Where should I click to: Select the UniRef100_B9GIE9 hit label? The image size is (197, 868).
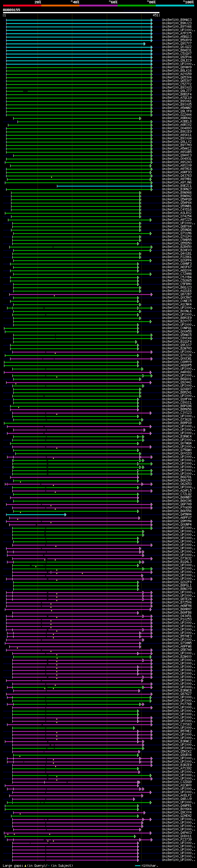pyautogui.click(x=177, y=131)
